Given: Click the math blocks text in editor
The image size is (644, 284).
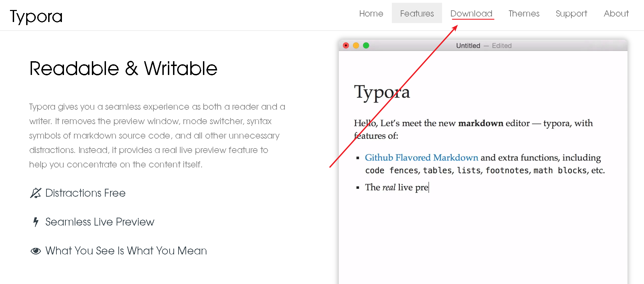Looking at the screenshot, I should [x=560, y=171].
